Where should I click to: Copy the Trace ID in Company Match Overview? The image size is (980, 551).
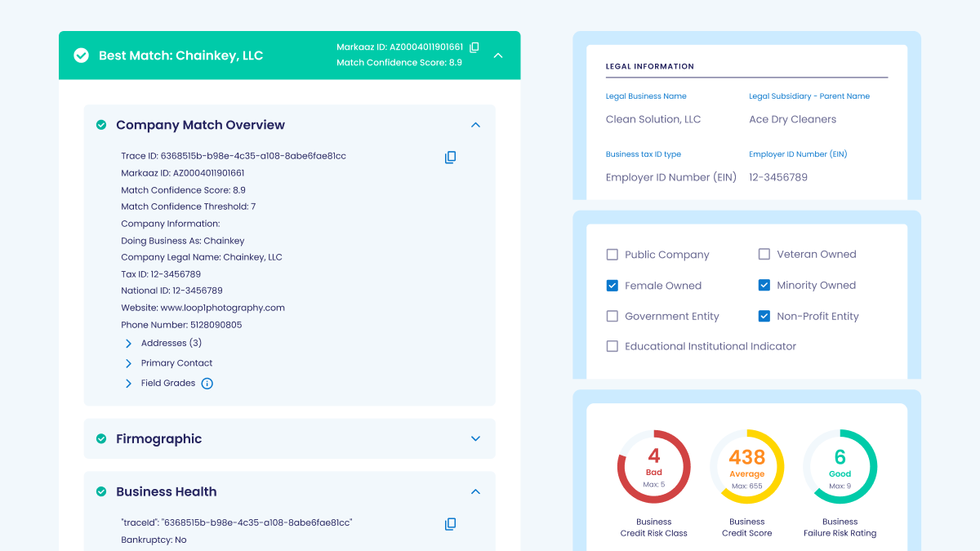pos(450,157)
